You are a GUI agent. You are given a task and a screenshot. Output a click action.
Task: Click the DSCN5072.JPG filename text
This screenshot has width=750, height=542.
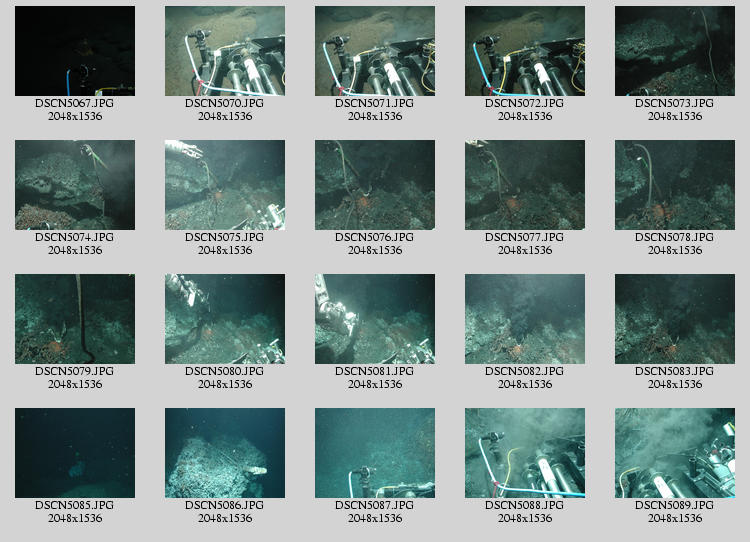tap(524, 103)
